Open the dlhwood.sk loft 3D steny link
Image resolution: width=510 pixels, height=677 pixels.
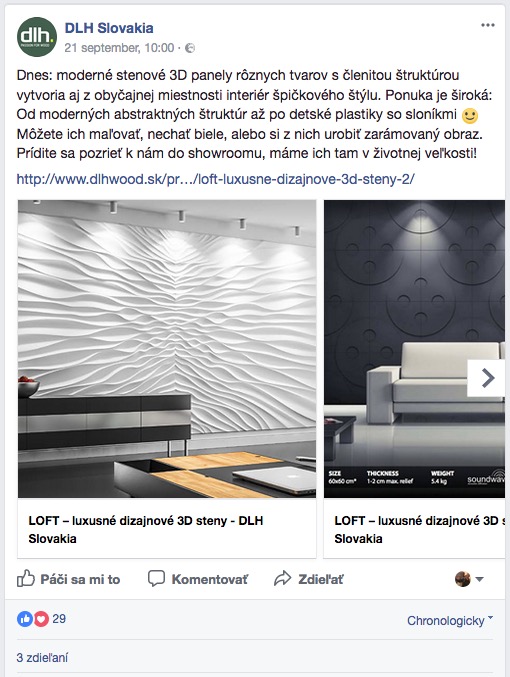coord(215,179)
